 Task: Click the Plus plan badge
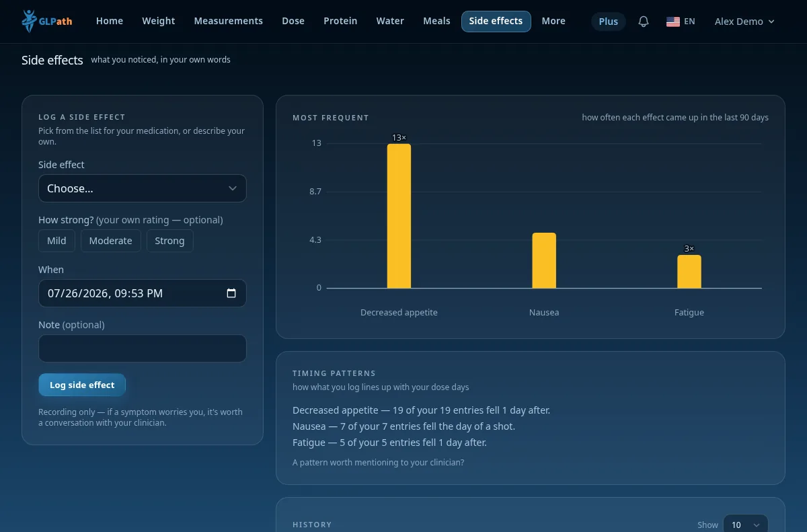coord(609,22)
